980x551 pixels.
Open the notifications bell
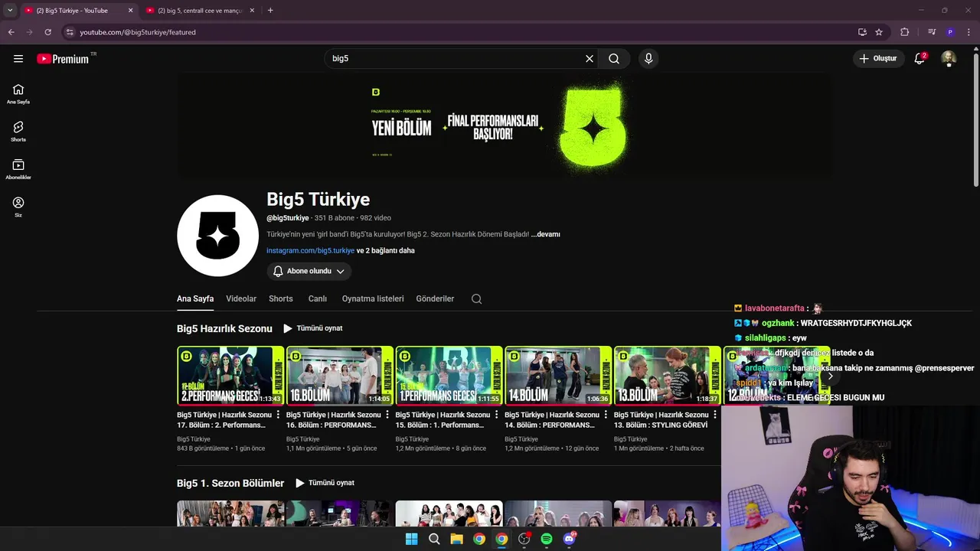pos(920,58)
